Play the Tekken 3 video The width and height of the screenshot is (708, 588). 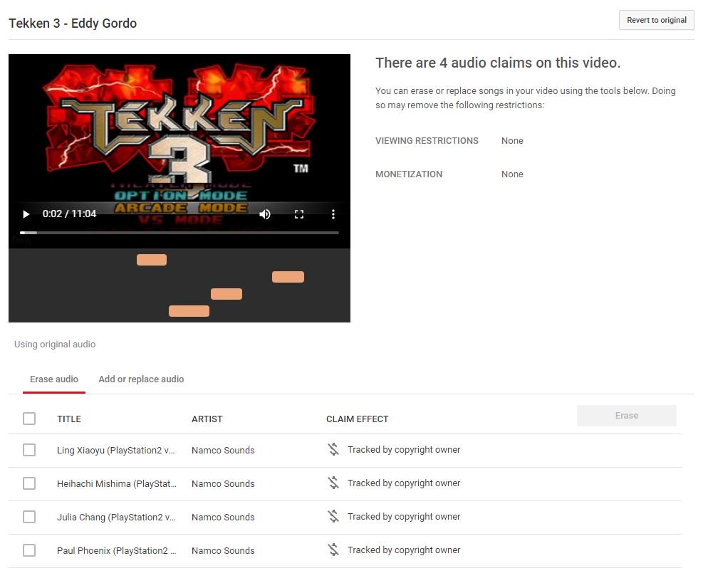pos(26,214)
